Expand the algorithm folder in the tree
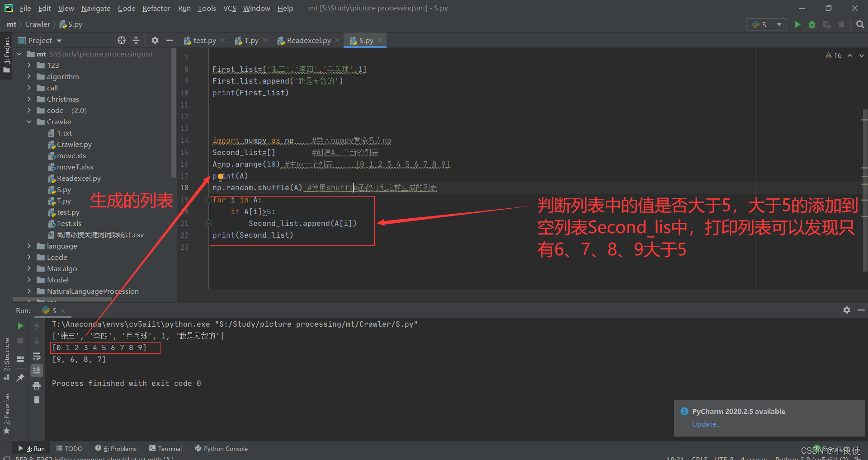This screenshot has width=868, height=460. [x=29, y=76]
